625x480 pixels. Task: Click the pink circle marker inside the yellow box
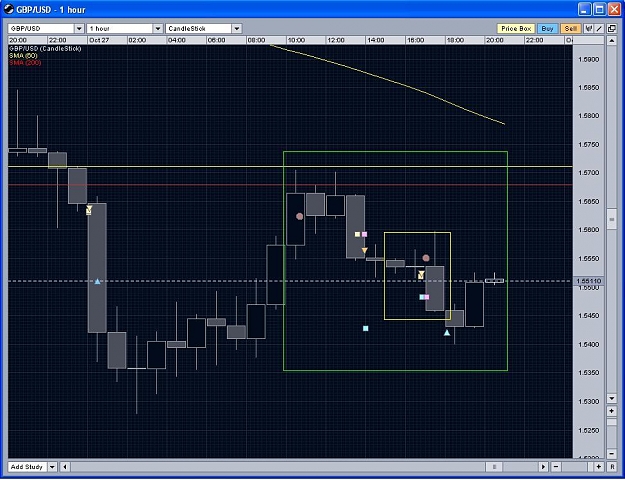point(426,258)
